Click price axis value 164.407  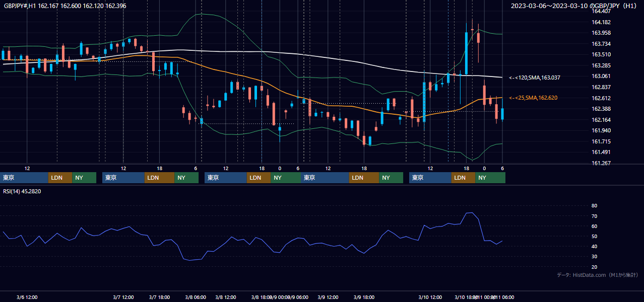click(x=601, y=11)
